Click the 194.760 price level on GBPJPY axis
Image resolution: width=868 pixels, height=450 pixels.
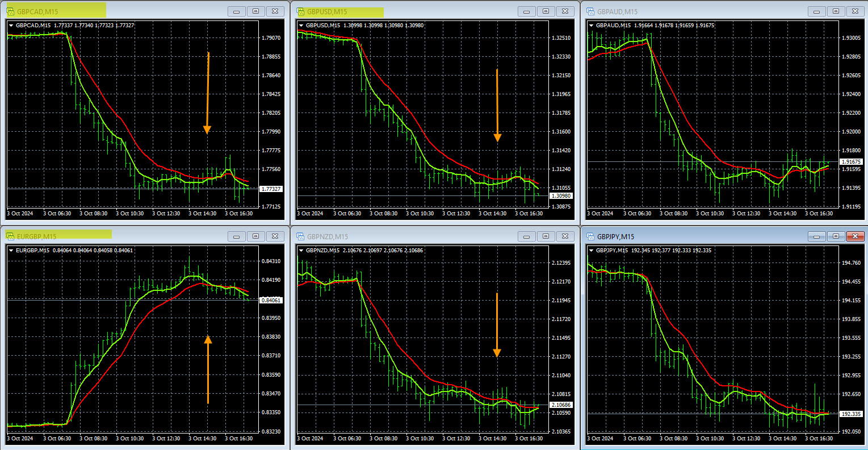[852, 263]
